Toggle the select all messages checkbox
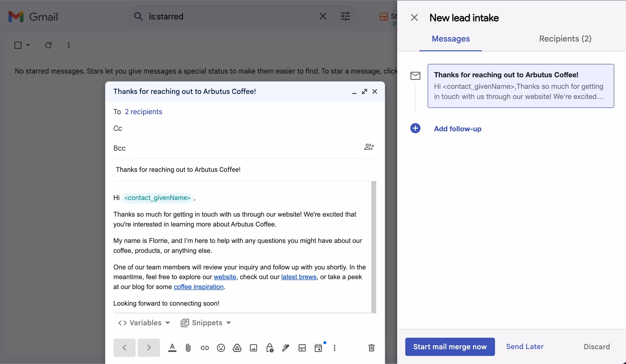This screenshot has height=364, width=626. (18, 45)
